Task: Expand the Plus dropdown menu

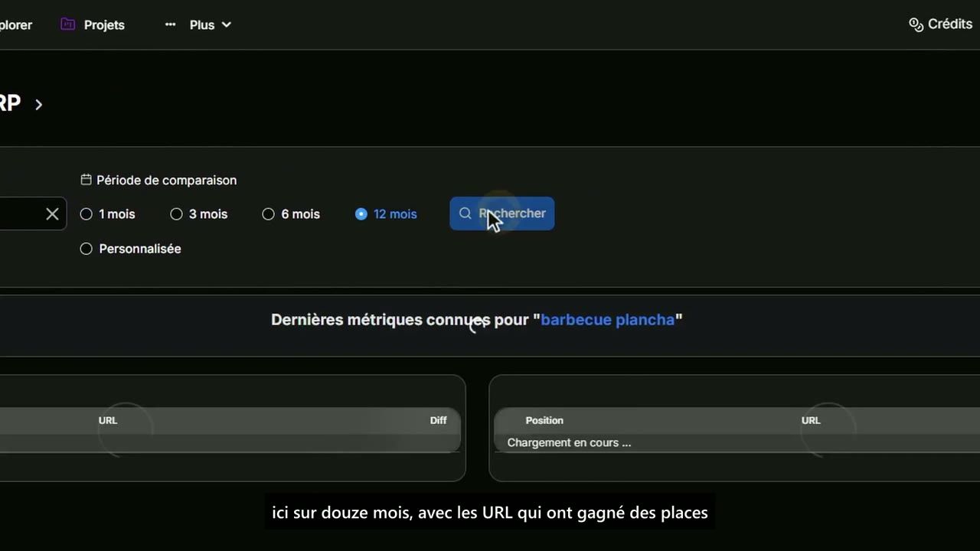Action: [211, 24]
